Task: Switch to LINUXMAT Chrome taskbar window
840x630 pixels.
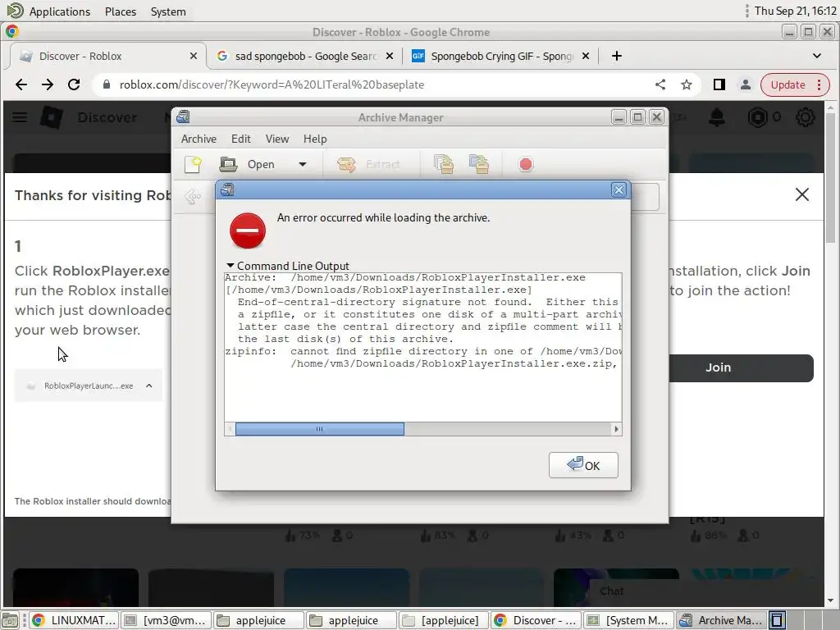Action: 73,620
